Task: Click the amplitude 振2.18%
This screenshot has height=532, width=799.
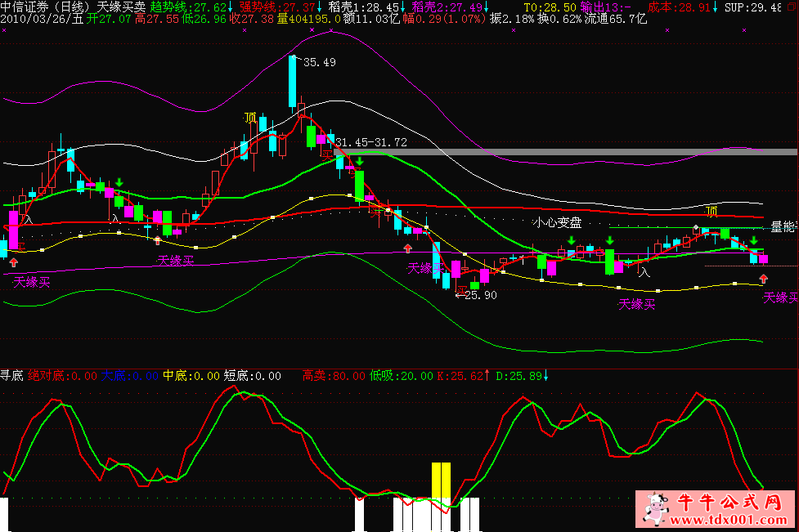Action: (512, 20)
